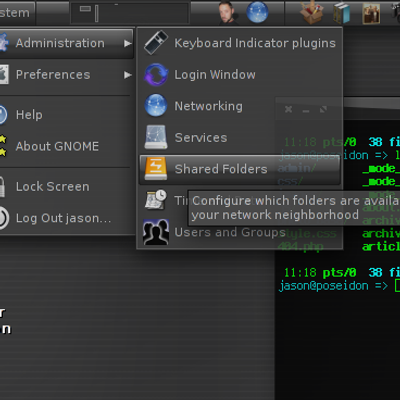Click the Networking globe icon in menu
Viewport: 400px width, 400px height.
(156, 105)
